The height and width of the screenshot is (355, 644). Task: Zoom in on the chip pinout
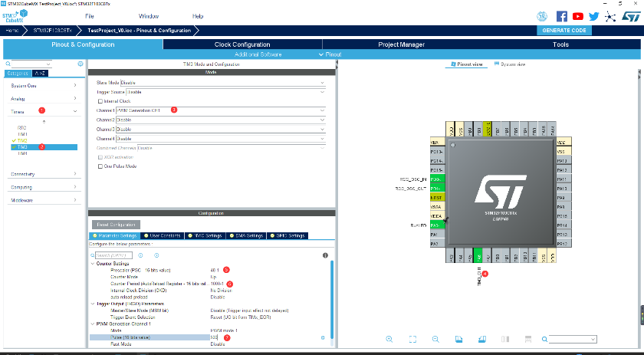389,339
